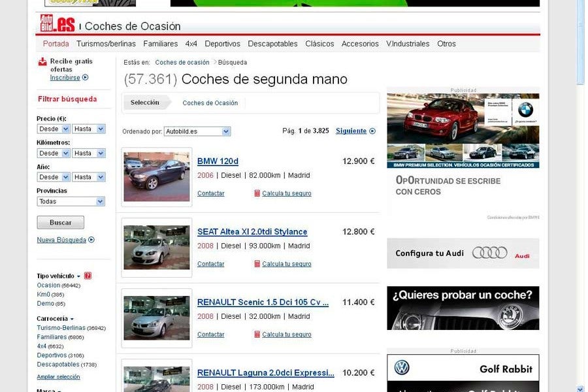Open the Deportivos menu item
The width and height of the screenshot is (588, 392).
[222, 44]
